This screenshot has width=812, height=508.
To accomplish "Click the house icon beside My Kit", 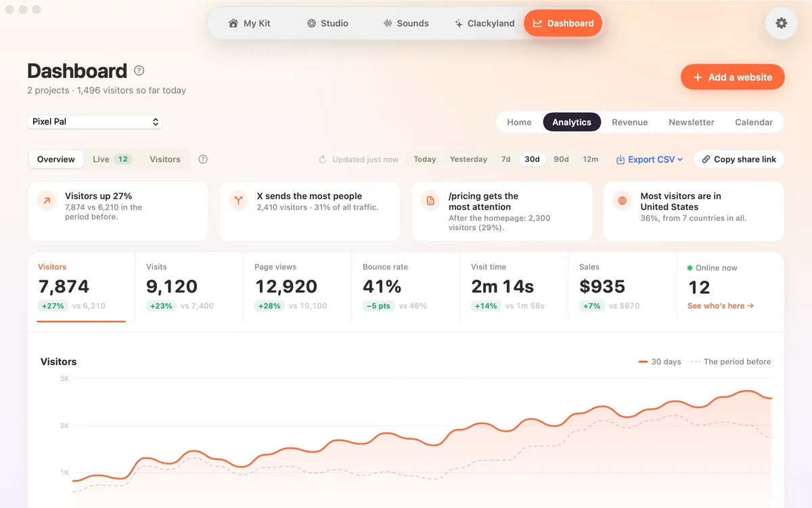I will coord(233,23).
